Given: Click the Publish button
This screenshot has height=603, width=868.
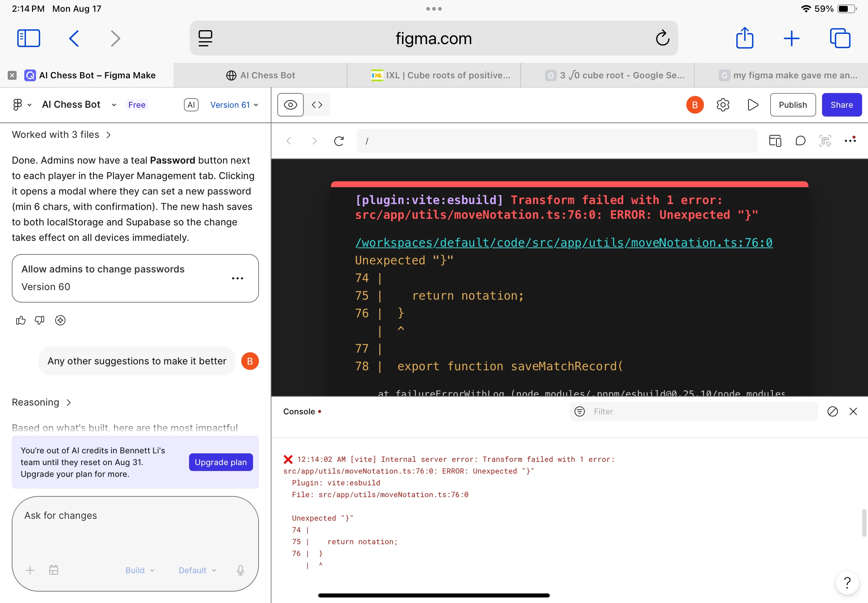Looking at the screenshot, I should [x=793, y=105].
